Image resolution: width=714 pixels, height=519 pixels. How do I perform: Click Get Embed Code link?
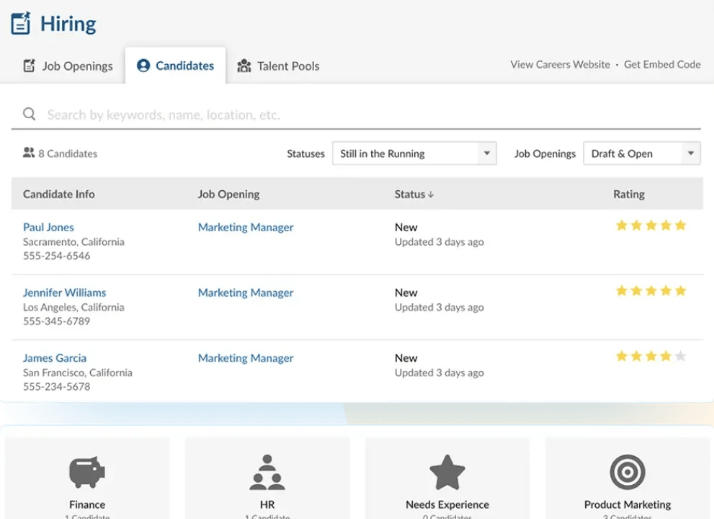pyautogui.click(x=662, y=65)
